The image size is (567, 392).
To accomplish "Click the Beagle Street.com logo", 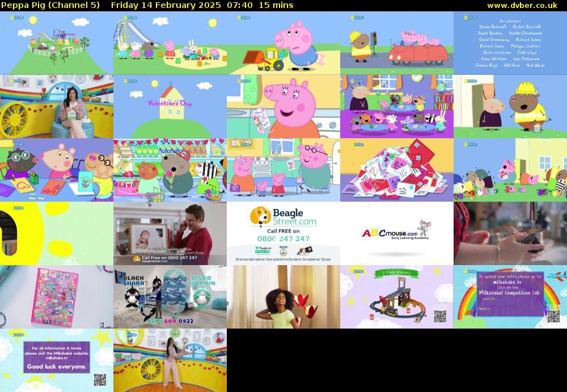I will pos(283,216).
